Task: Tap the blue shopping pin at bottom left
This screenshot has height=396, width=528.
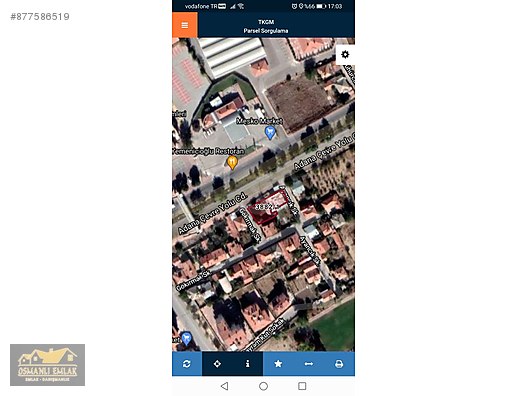Action: (x=186, y=338)
